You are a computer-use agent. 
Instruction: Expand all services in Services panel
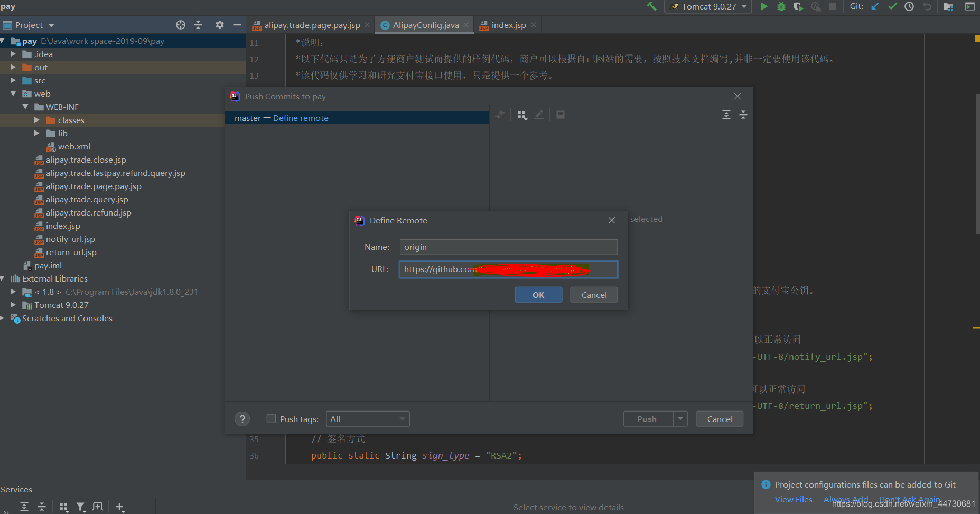pyautogui.click(x=24, y=507)
